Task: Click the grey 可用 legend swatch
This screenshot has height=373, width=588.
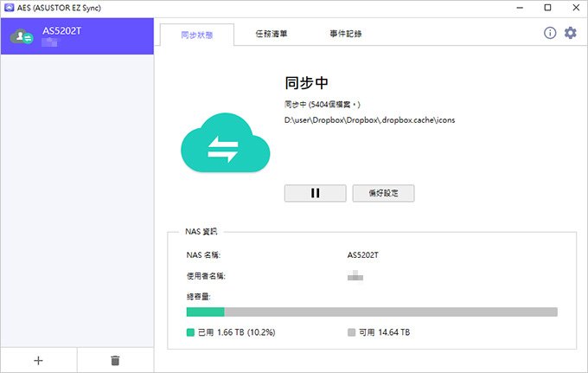Action: (x=351, y=332)
